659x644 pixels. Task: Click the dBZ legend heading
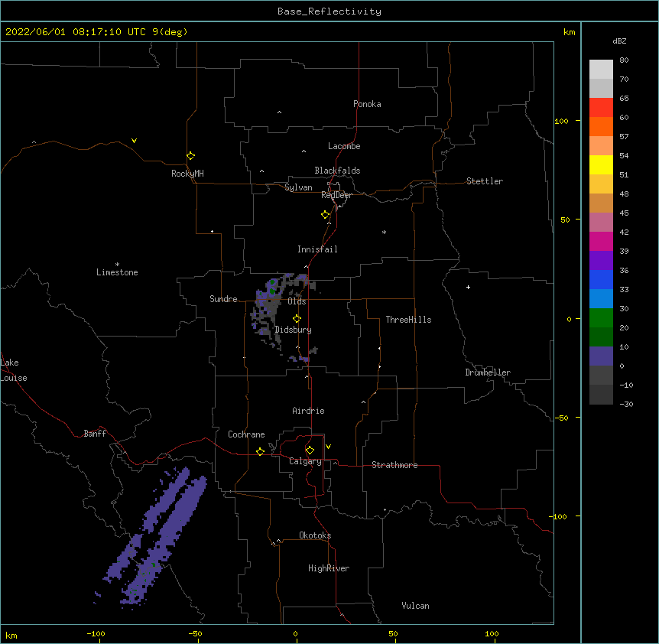pos(619,41)
